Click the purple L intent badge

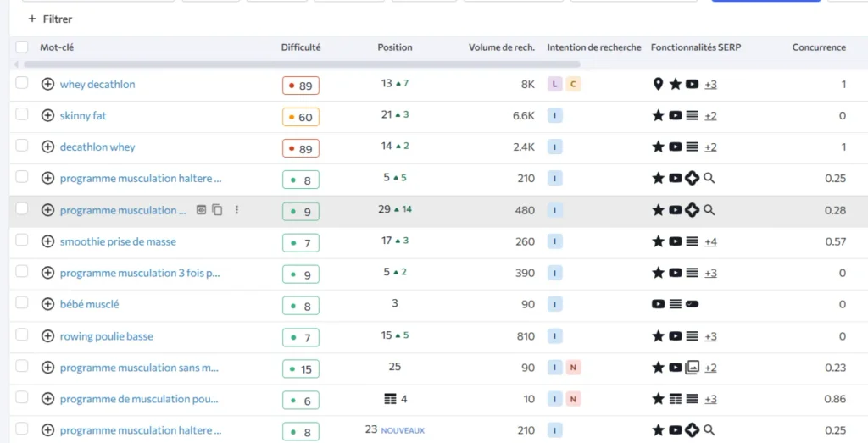(x=554, y=84)
